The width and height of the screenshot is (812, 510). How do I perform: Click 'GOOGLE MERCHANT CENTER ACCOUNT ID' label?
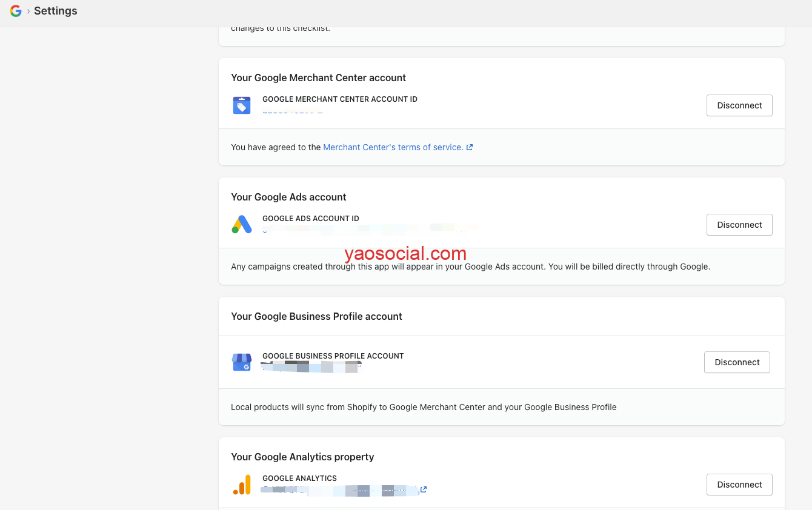point(340,99)
